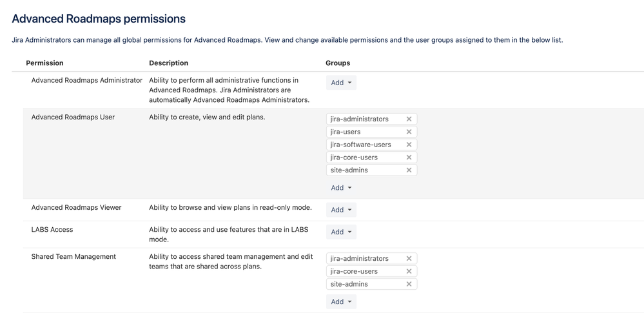
Task: Click the jira-software-users group tag
Action: pyautogui.click(x=361, y=145)
